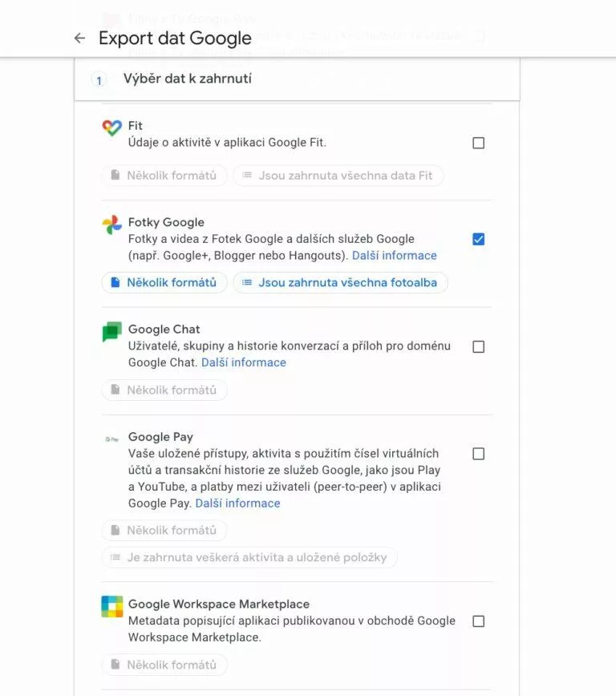
Task: Enable the Fit data export checkbox
Action: pyautogui.click(x=478, y=143)
